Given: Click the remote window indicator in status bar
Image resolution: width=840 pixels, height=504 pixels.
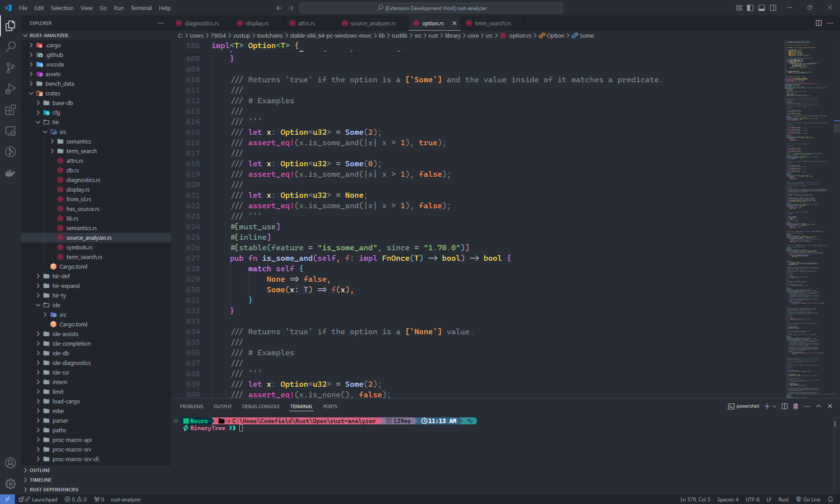Looking at the screenshot, I should click(7, 499).
